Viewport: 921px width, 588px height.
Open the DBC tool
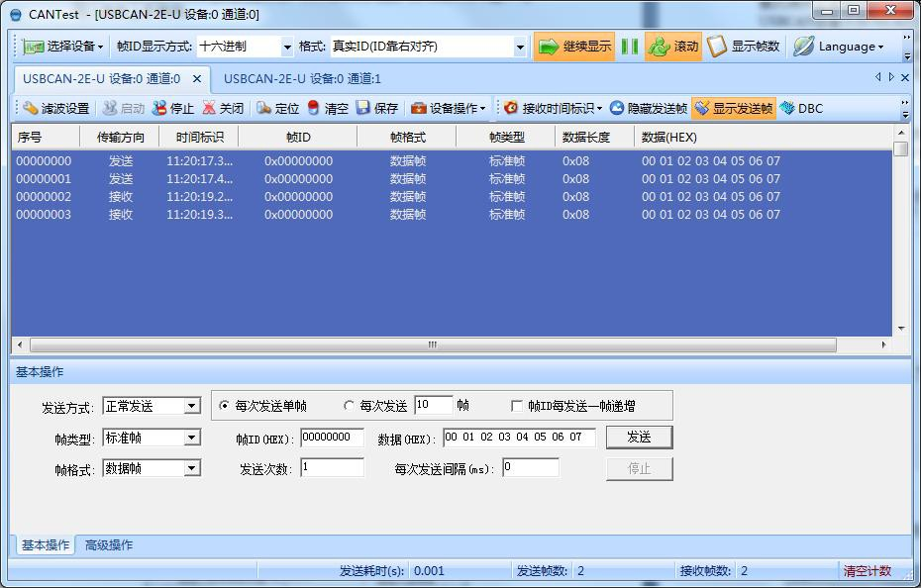click(x=788, y=108)
